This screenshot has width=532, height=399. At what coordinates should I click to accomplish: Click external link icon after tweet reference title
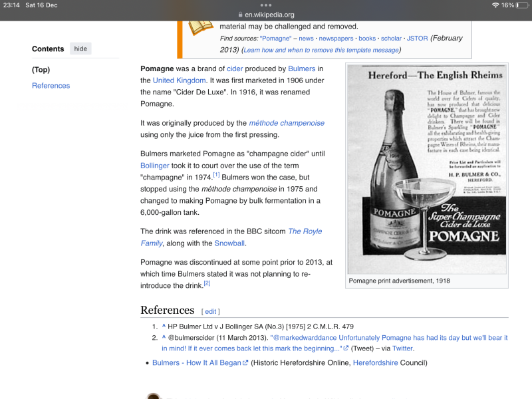346,348
